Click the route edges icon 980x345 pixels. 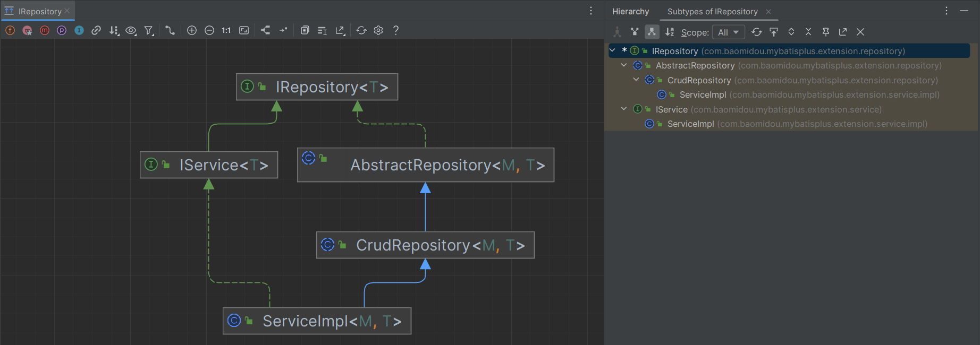click(x=283, y=30)
